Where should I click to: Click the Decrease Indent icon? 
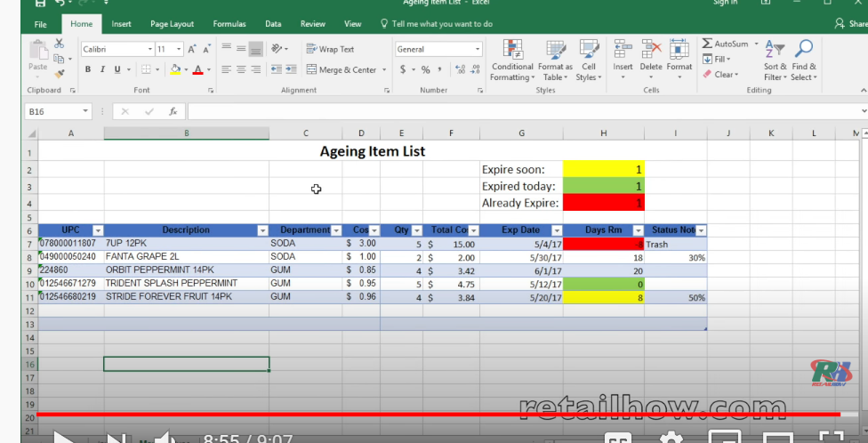pos(277,69)
